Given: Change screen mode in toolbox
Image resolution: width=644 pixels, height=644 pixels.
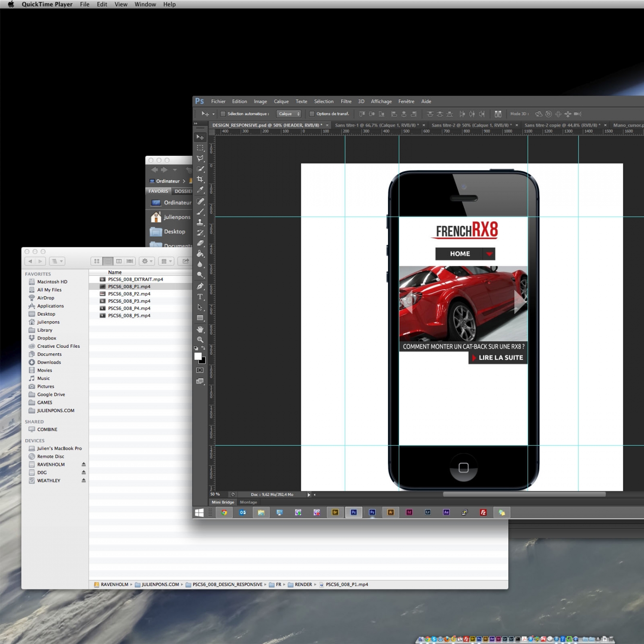Looking at the screenshot, I should (200, 381).
